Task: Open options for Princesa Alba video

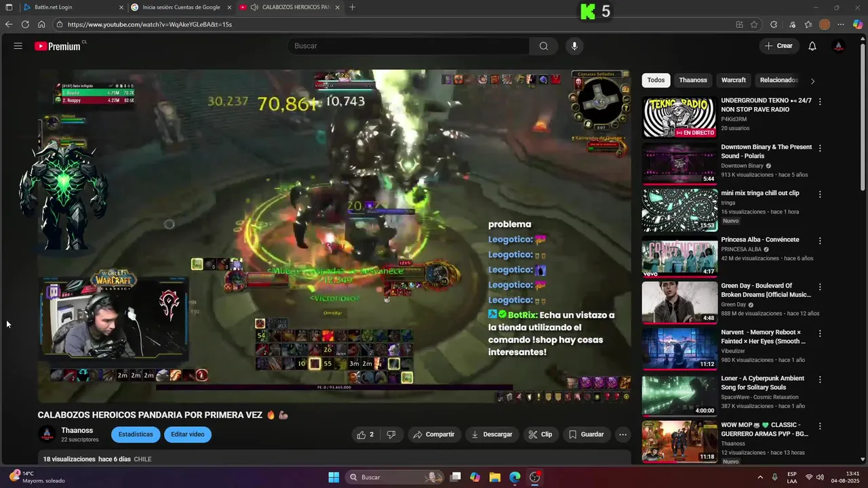Action: [820, 241]
